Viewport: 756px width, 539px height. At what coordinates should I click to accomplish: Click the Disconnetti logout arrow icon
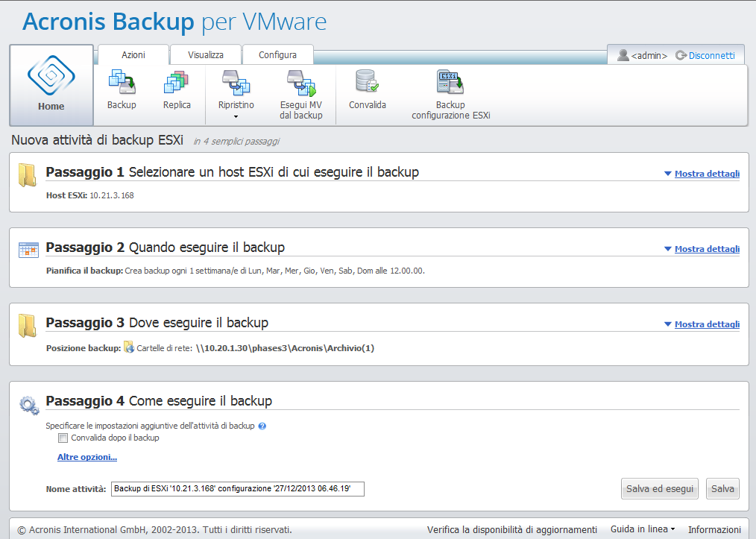(681, 55)
